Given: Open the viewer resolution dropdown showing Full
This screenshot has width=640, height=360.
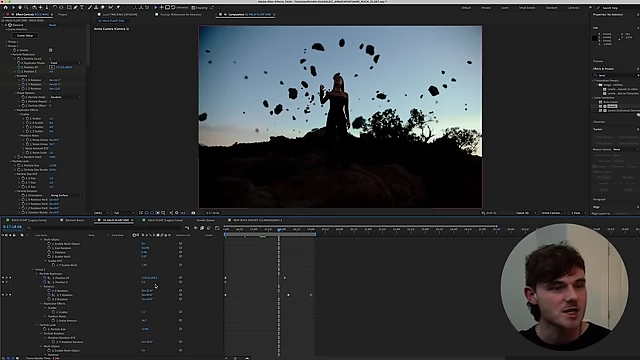Looking at the screenshot, I should point(123,213).
